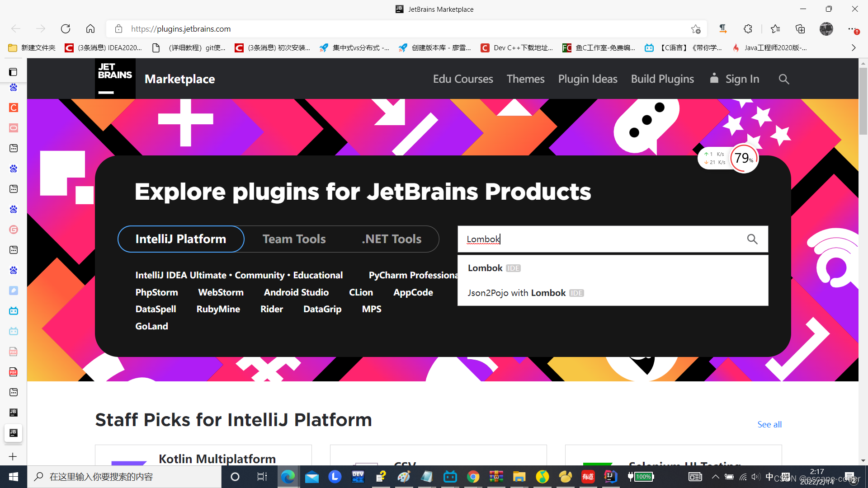868x488 pixels.
Task: Click the header search magnifier icon
Action: click(783, 79)
